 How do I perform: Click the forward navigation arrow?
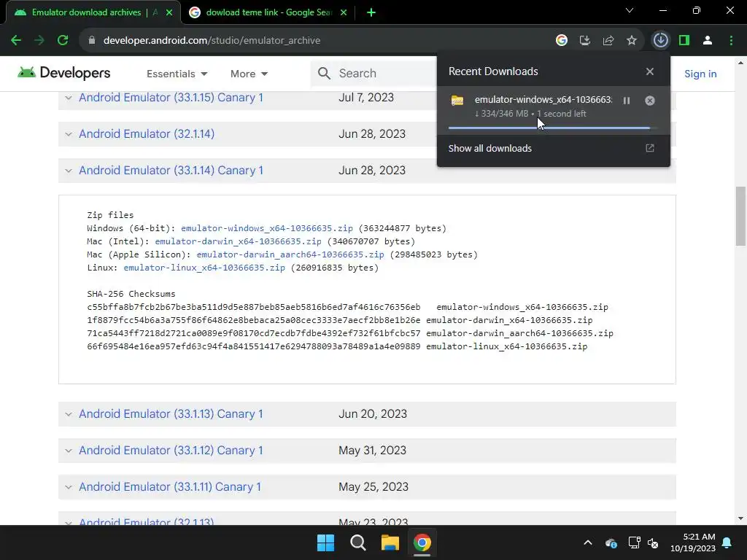click(x=39, y=41)
